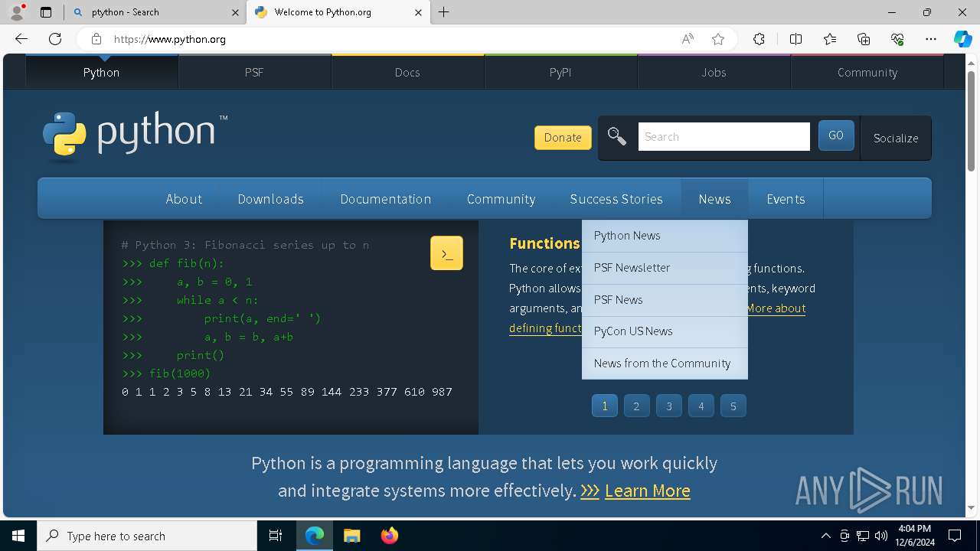This screenshot has height=551, width=980.
Task: Close the ptython - Search tab
Action: 235,12
